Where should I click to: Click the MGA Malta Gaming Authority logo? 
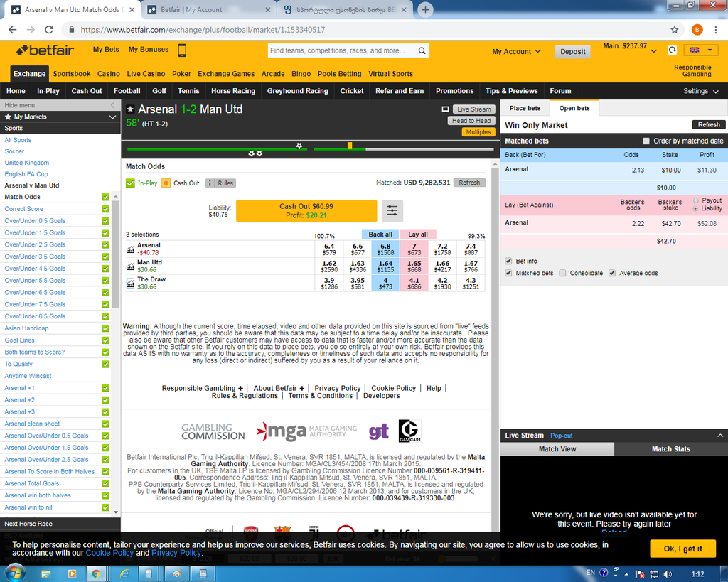click(307, 431)
